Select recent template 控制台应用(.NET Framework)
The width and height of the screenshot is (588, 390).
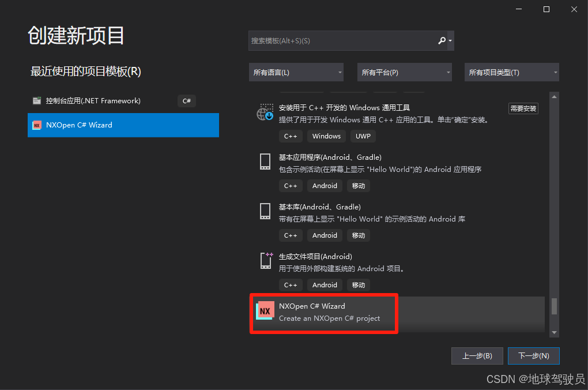123,100
